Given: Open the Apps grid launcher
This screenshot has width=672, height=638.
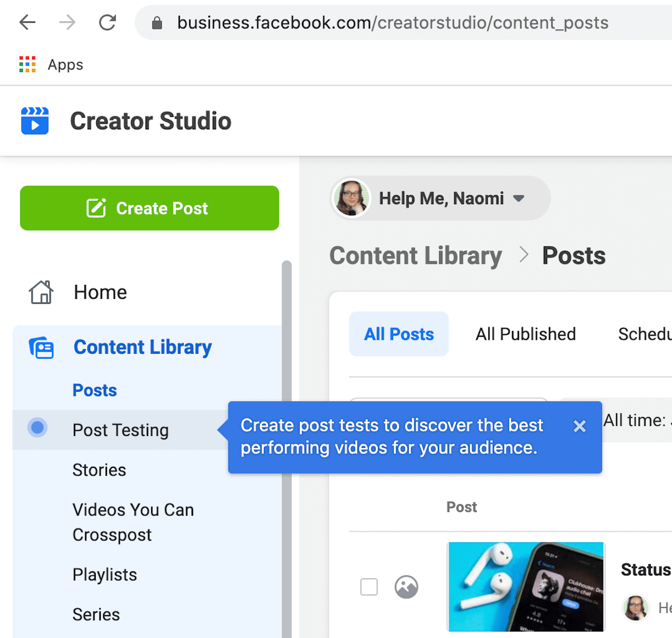Looking at the screenshot, I should [x=26, y=64].
